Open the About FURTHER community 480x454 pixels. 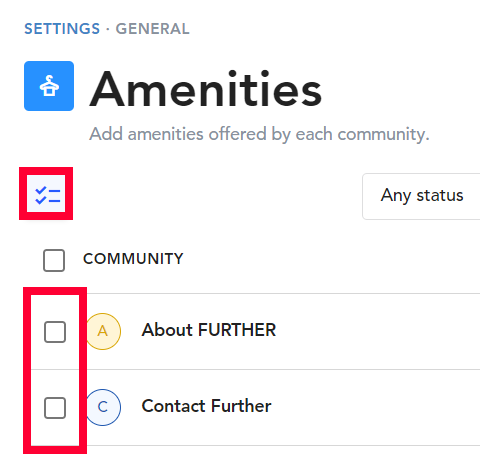pos(209,330)
